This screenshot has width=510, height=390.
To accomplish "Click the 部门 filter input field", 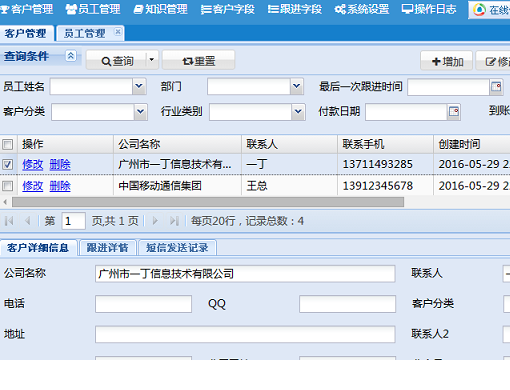I will (249, 87).
